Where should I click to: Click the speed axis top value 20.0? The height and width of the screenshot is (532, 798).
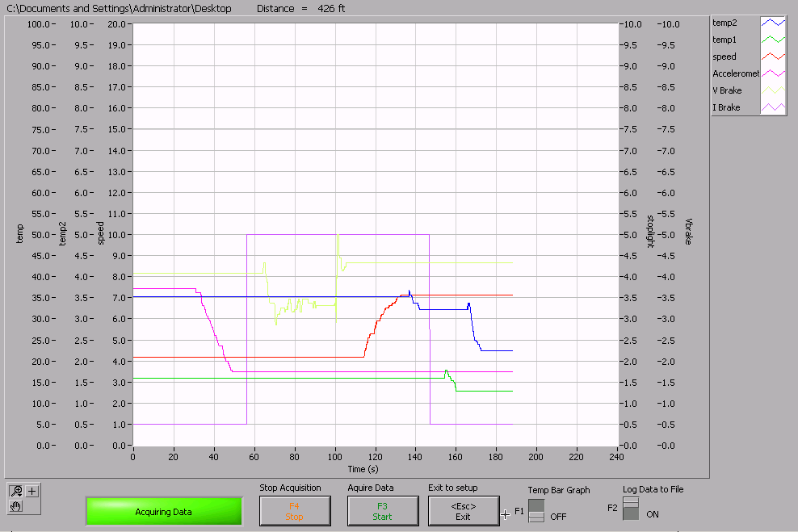[x=116, y=24]
